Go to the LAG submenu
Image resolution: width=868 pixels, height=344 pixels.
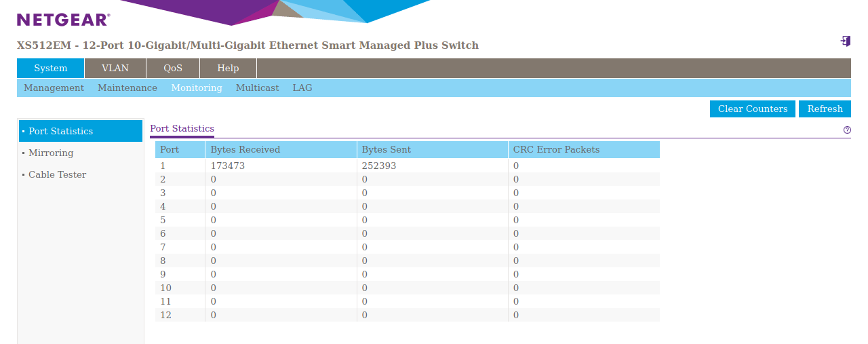302,88
